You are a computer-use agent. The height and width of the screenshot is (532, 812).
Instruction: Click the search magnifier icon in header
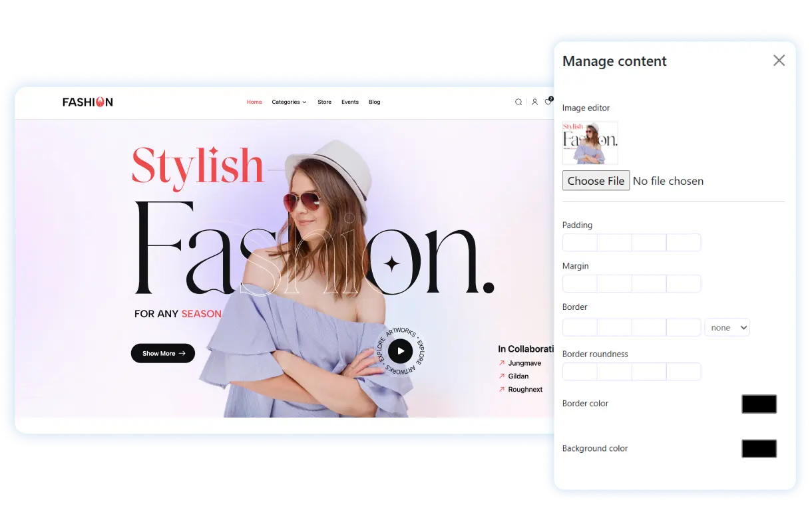(518, 102)
